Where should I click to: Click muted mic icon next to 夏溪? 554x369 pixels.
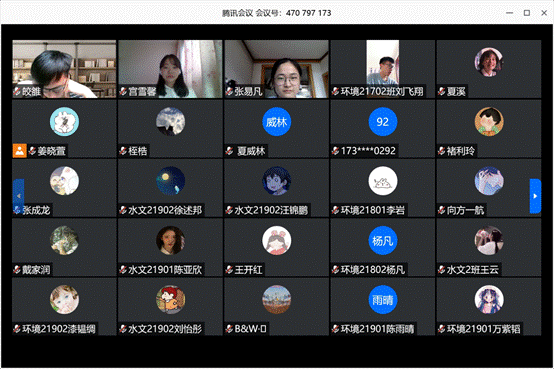click(442, 92)
